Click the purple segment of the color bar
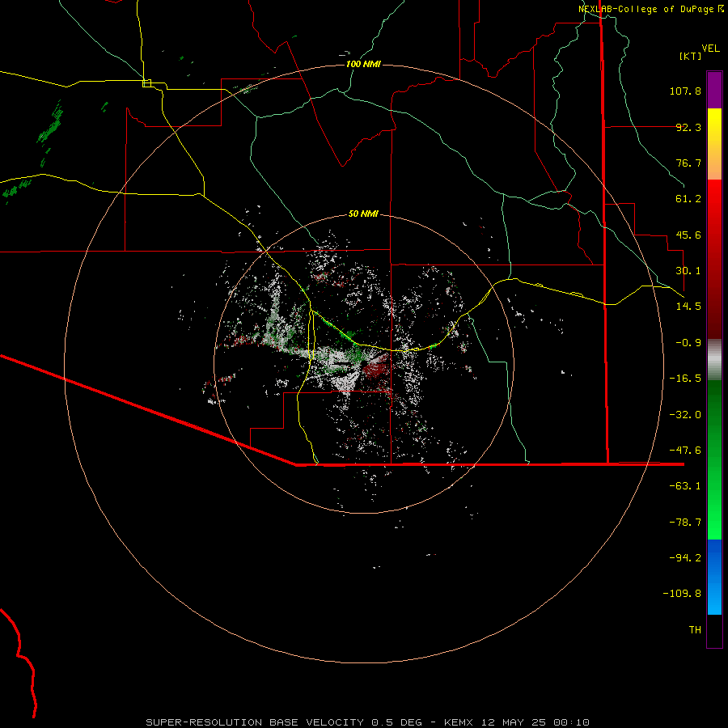 pyautogui.click(x=714, y=90)
